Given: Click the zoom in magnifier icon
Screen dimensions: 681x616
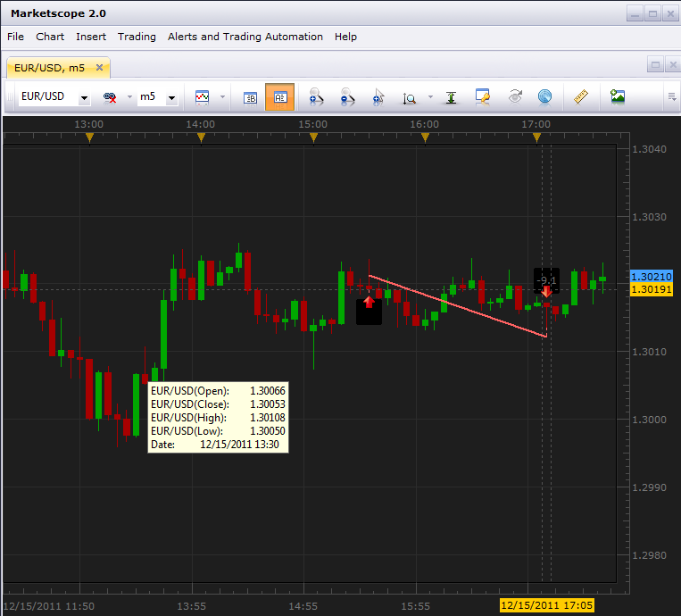Looking at the screenshot, I should [x=316, y=96].
